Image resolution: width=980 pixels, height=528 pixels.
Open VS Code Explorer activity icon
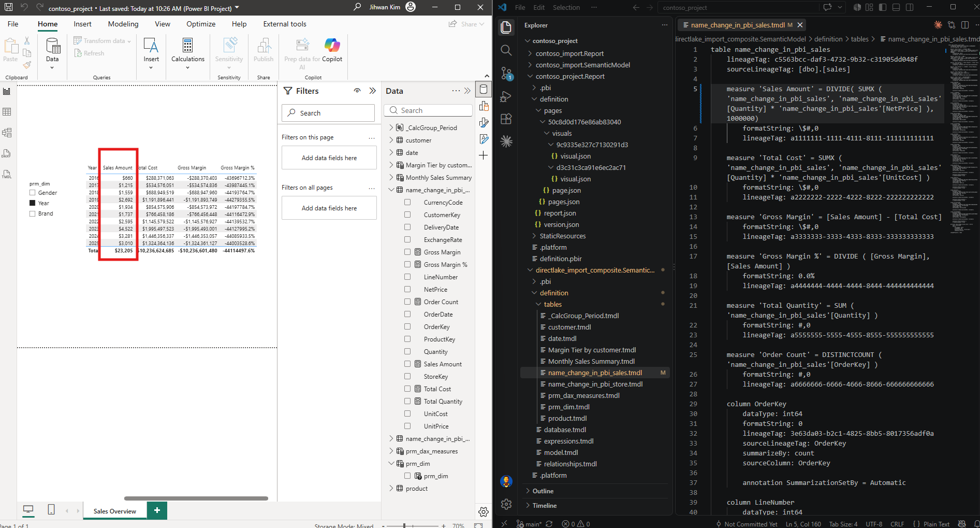(506, 27)
